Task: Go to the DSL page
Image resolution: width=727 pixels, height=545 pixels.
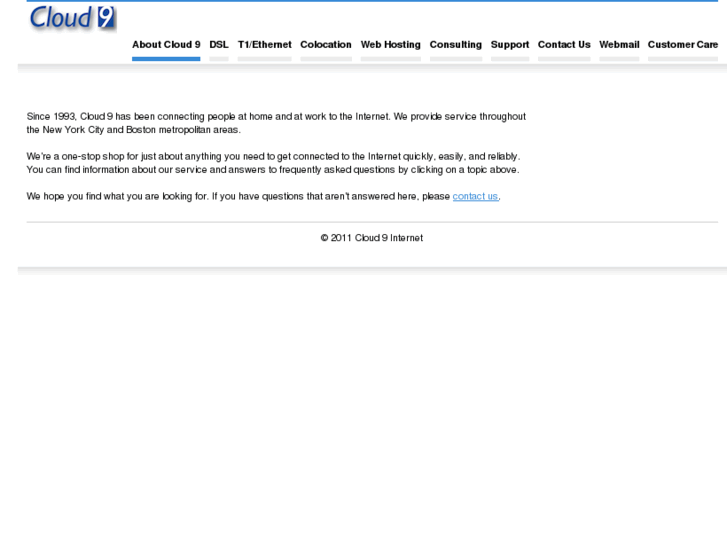Action: tap(219, 45)
